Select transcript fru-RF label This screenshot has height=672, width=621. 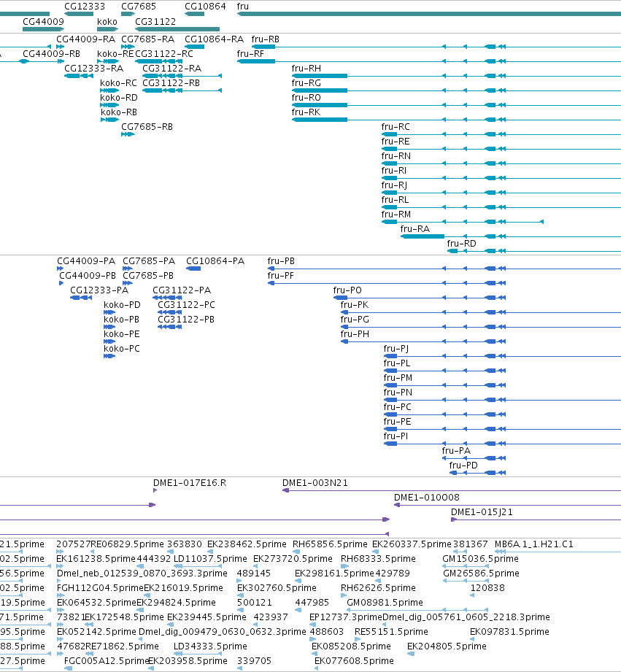pyautogui.click(x=250, y=54)
